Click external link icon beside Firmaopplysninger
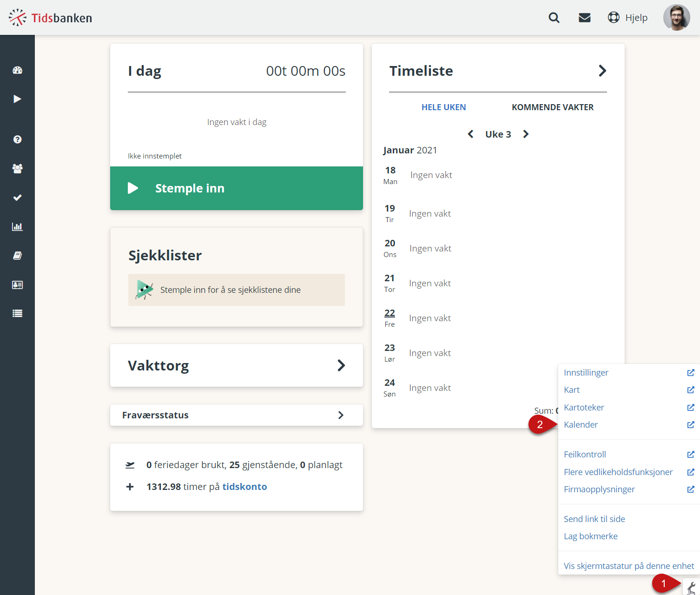 pos(691,489)
